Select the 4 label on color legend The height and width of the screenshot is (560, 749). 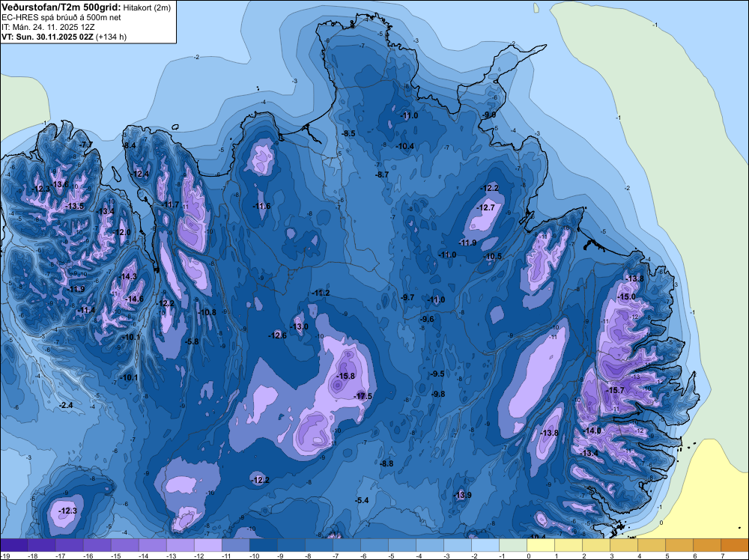pyautogui.click(x=639, y=556)
